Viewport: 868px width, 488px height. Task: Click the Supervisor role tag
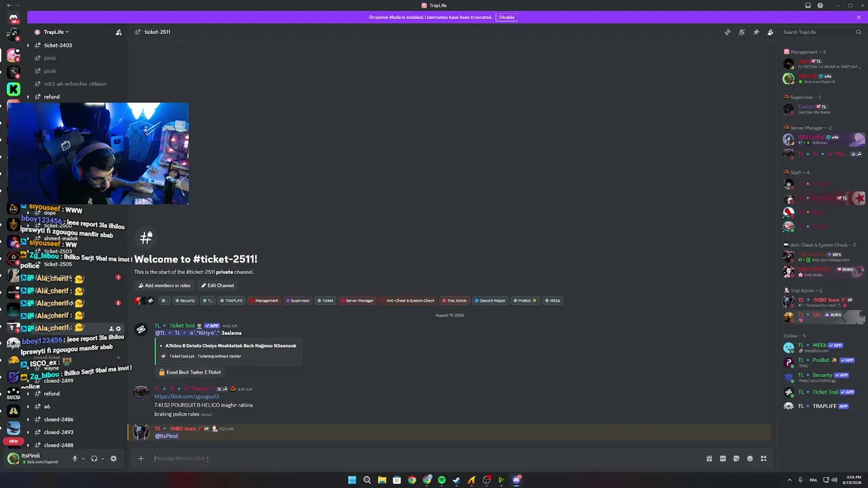click(298, 300)
